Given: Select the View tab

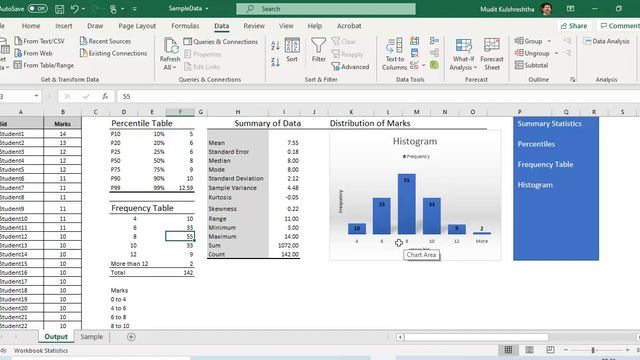Looking at the screenshot, I should pyautogui.click(x=286, y=26).
